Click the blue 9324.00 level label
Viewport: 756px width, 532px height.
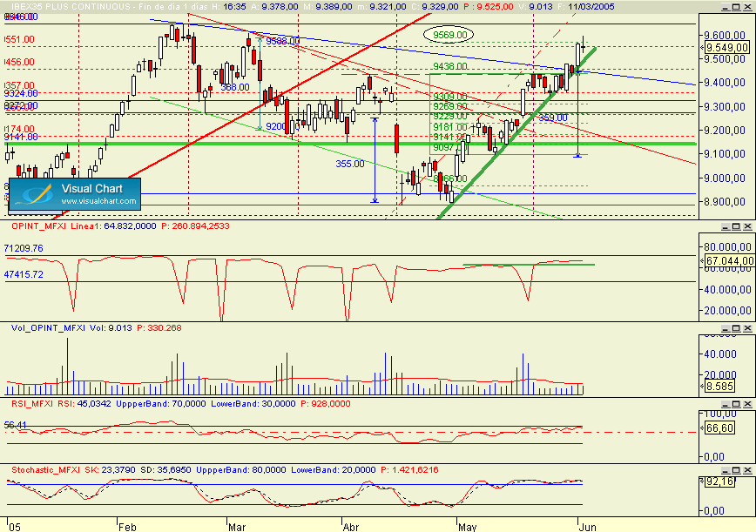click(x=21, y=93)
